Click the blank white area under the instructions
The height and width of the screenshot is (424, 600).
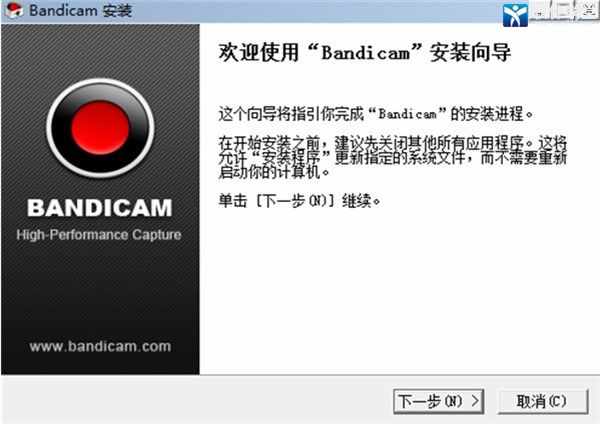[x=398, y=291]
